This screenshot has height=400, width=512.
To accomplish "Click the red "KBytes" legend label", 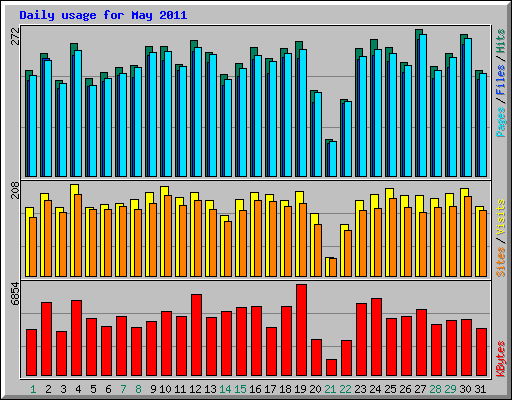I will pyautogui.click(x=501, y=359).
